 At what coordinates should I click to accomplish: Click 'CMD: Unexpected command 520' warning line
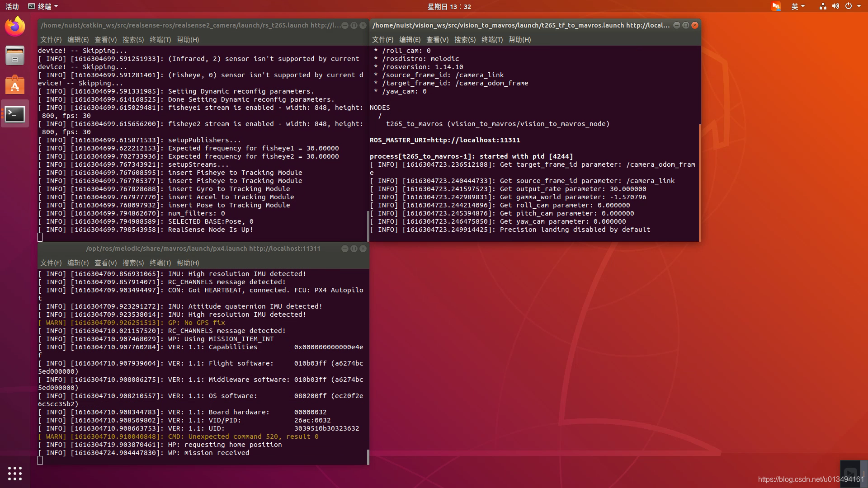click(178, 436)
